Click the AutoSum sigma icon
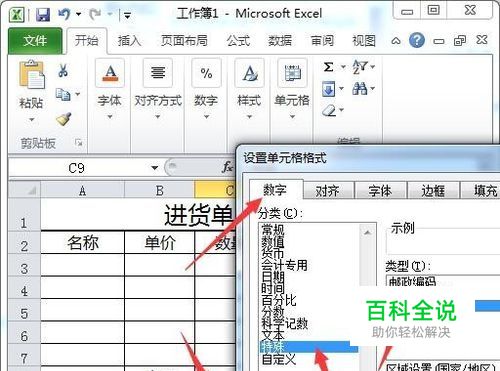Screen dimensions: 500x371 328,67
